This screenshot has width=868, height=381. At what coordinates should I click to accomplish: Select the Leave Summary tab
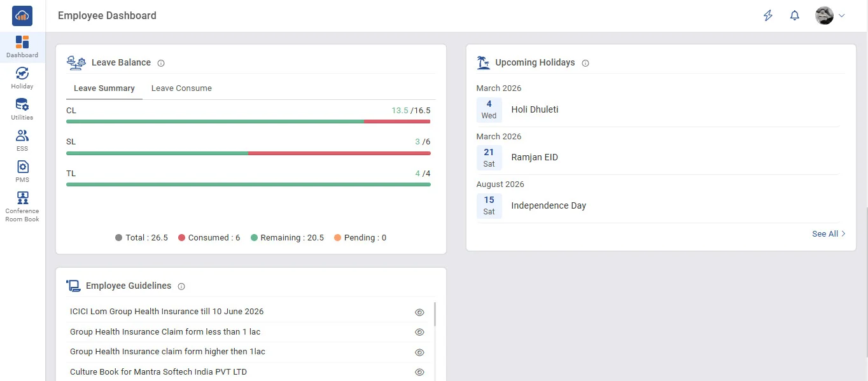pyautogui.click(x=104, y=88)
